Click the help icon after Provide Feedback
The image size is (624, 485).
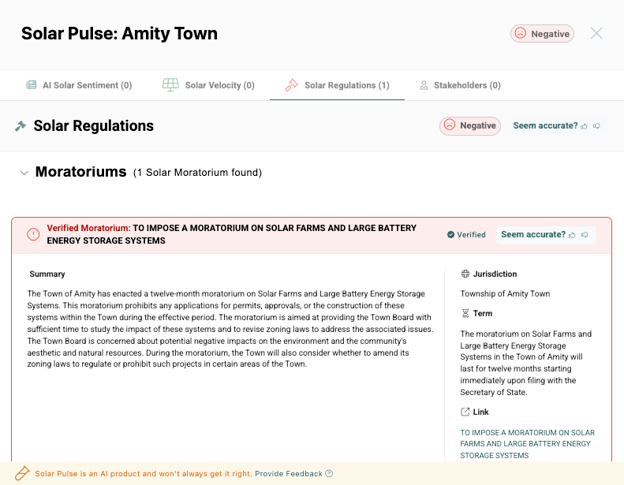[x=329, y=473]
